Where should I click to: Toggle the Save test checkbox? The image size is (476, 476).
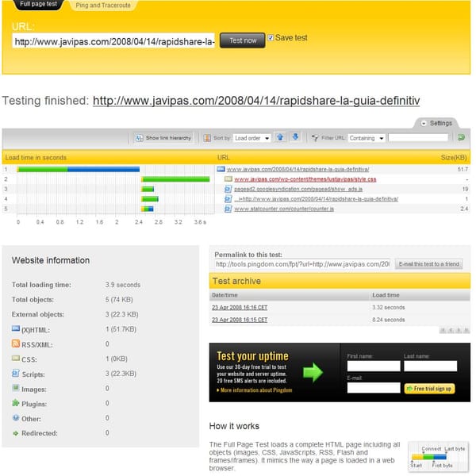click(271, 37)
